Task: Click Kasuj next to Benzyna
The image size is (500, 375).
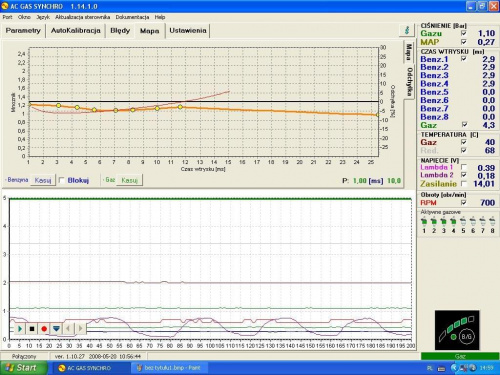Action: (x=43, y=180)
